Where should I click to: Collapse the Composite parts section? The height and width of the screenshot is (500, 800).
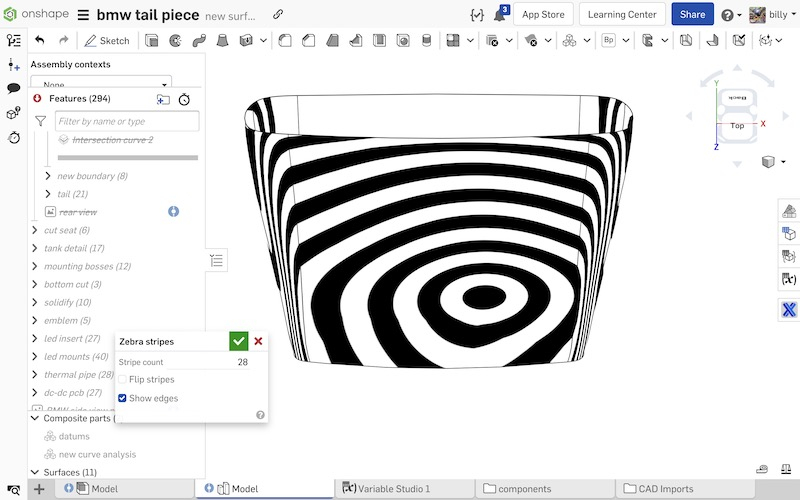35,418
